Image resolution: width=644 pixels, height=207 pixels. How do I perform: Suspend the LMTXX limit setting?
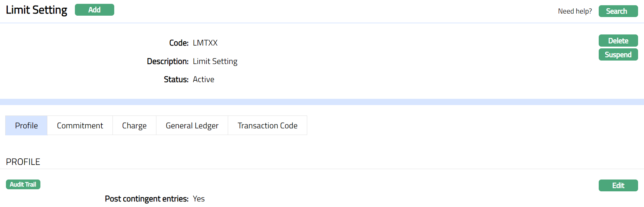click(x=618, y=55)
